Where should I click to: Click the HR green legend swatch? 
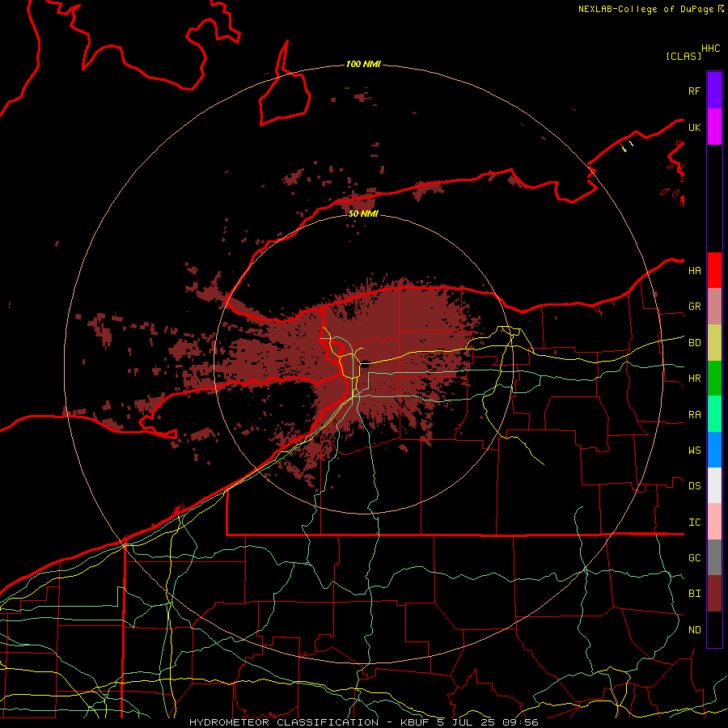(x=714, y=379)
